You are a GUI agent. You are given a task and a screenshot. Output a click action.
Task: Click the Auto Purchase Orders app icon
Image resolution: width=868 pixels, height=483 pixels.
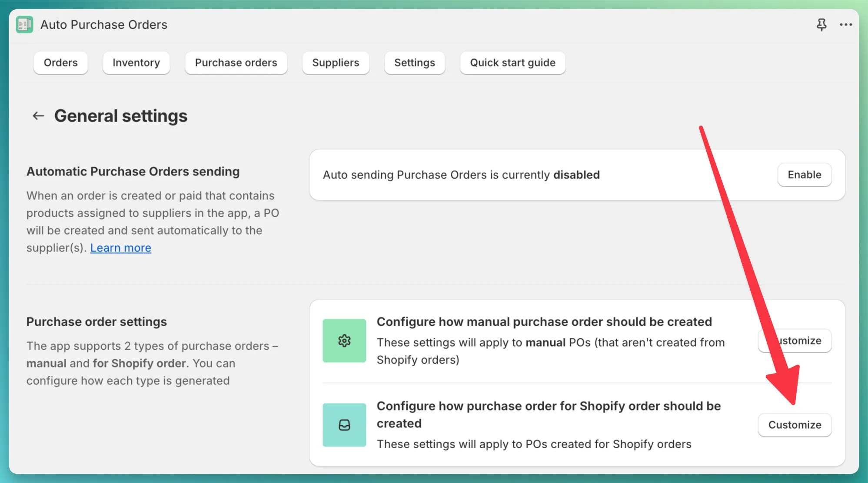(24, 25)
